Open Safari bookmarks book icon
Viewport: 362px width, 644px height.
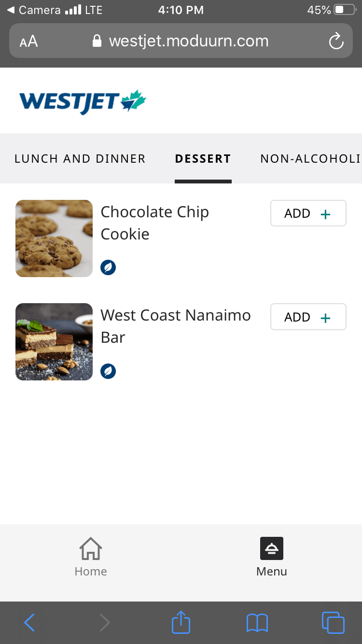click(x=257, y=623)
